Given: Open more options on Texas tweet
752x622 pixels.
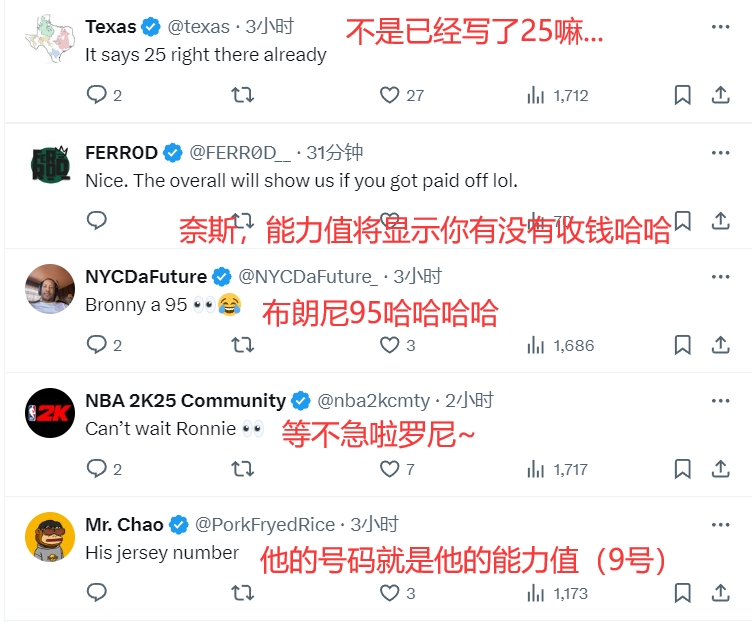Looking at the screenshot, I should 720,27.
